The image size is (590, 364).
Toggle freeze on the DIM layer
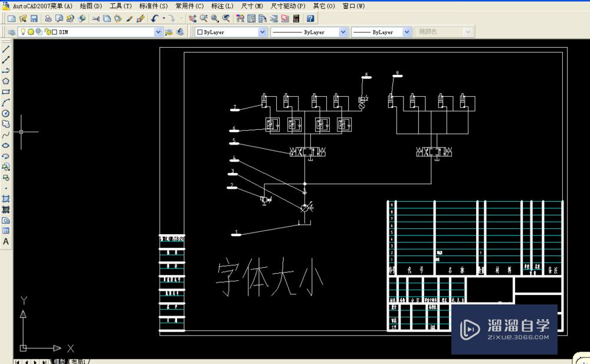pyautogui.click(x=31, y=32)
